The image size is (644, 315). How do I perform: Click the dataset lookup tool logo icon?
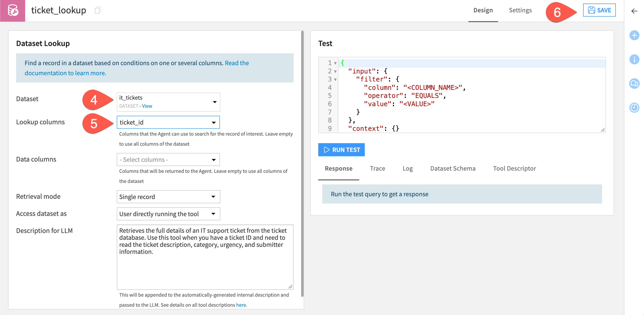(x=13, y=11)
